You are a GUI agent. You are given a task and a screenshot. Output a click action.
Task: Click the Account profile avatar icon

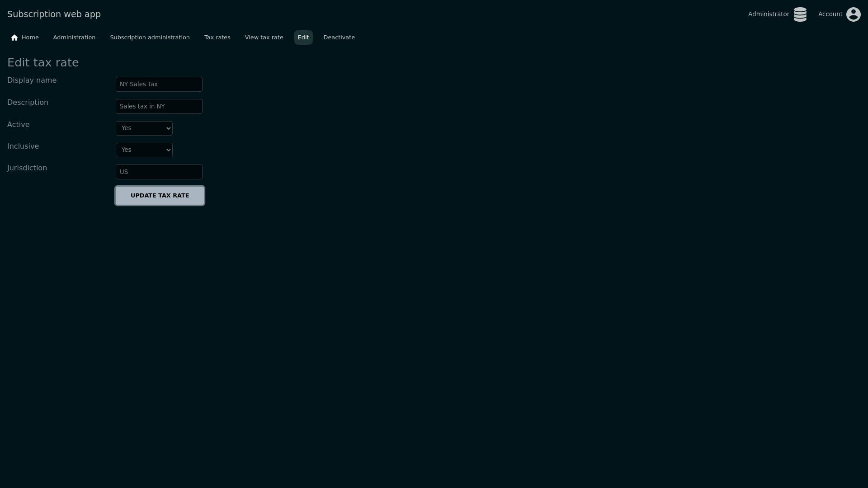coord(853,14)
